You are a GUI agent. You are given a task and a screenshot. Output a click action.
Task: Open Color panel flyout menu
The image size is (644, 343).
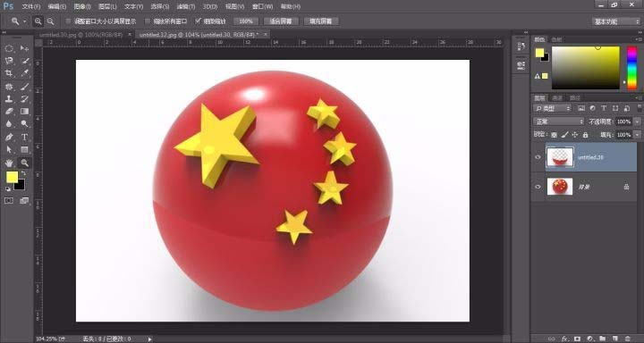(640, 39)
